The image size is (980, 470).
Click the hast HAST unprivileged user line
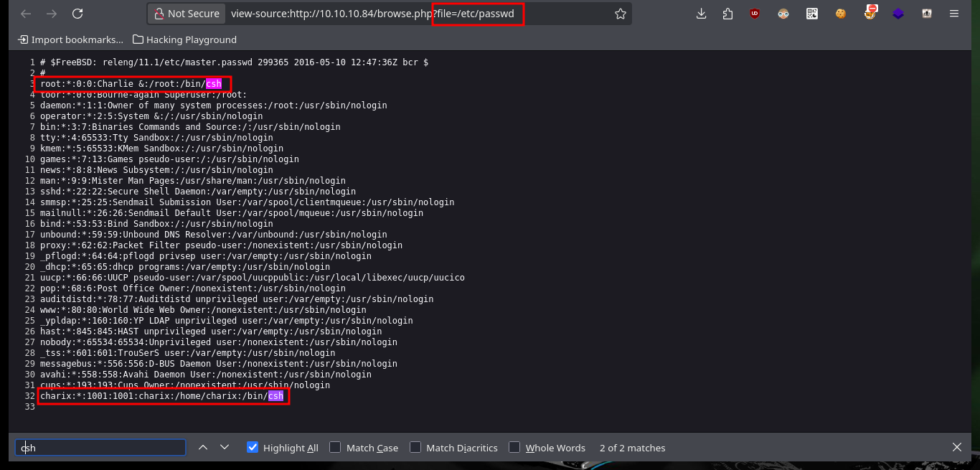coord(211,332)
